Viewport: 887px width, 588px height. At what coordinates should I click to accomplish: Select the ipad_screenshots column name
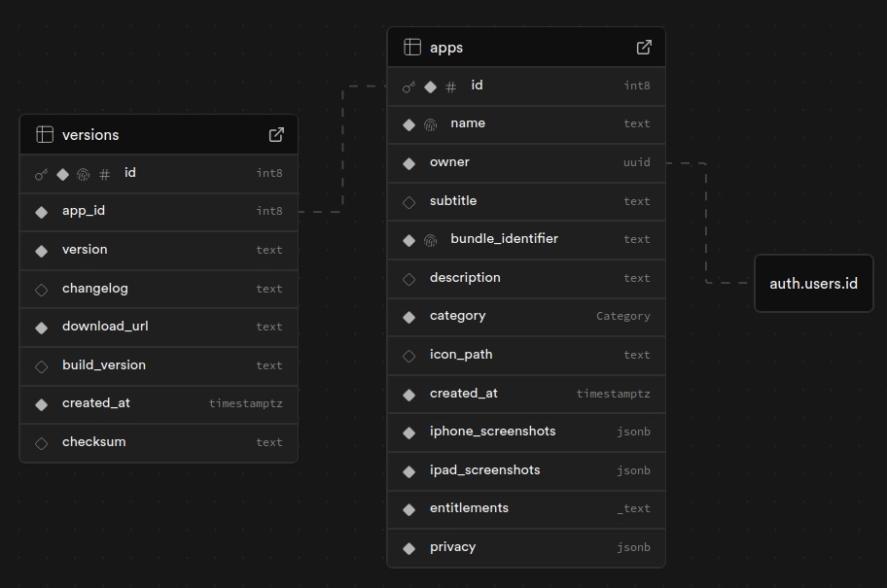[484, 469]
